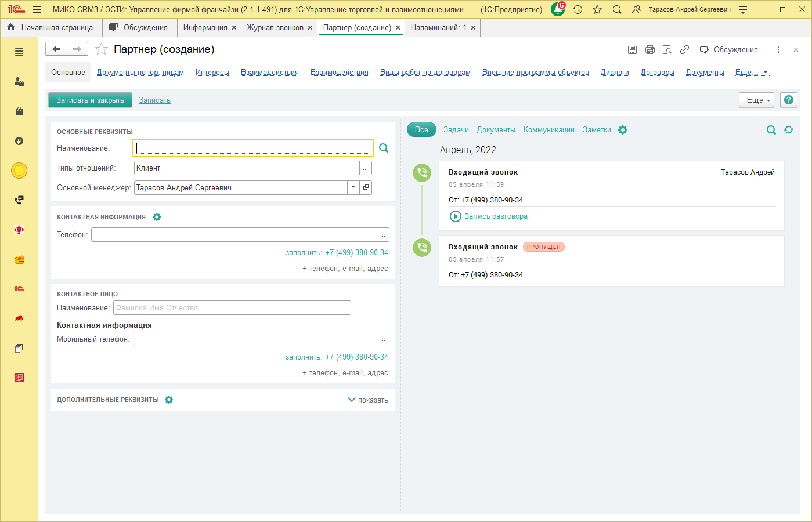
Task: Refresh the activity feed with the refresh icon
Action: click(x=789, y=130)
